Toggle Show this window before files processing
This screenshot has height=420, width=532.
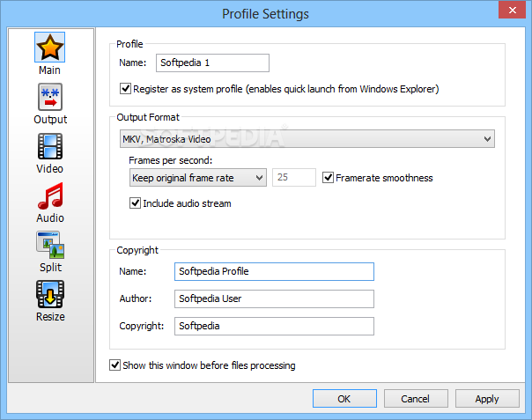click(x=115, y=365)
